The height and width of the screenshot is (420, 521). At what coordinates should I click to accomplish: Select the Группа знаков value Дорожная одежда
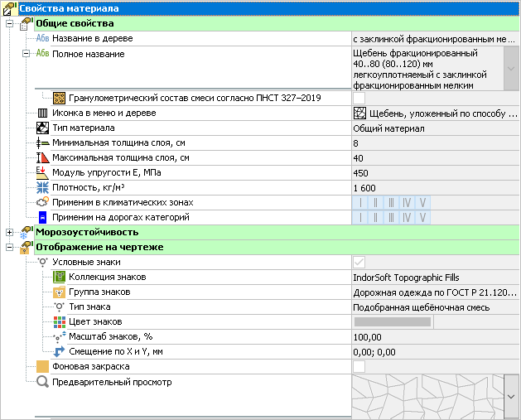click(x=436, y=292)
